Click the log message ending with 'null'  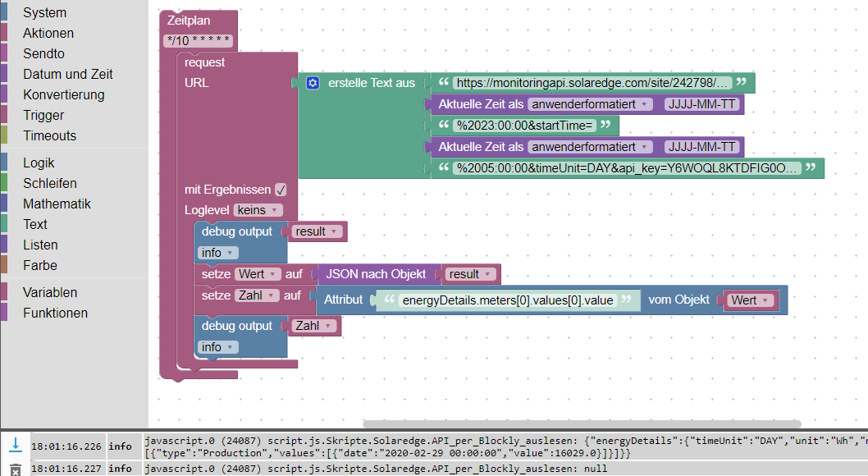(376, 469)
